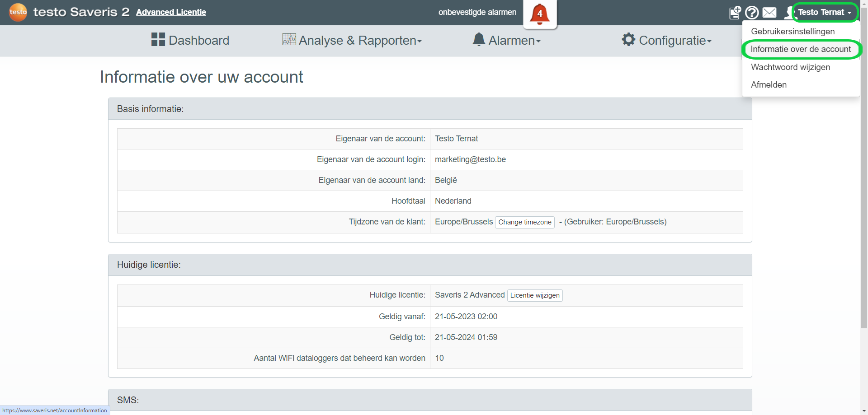Click the WiFi dataloggers count 10
This screenshot has height=415, width=868.
pyautogui.click(x=439, y=358)
